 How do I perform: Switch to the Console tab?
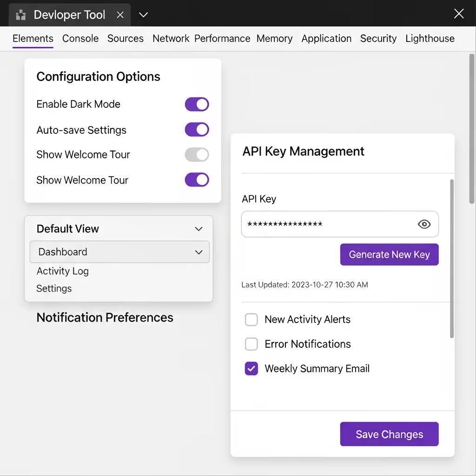point(80,39)
